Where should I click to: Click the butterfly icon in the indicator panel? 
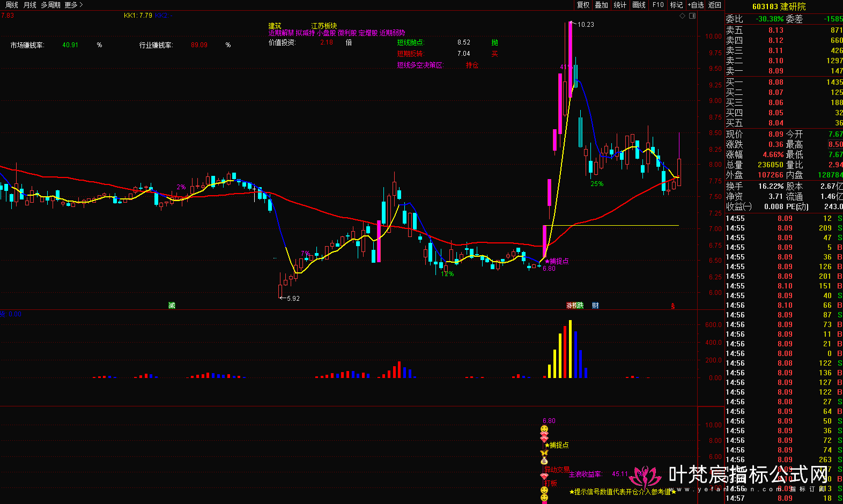(544, 453)
